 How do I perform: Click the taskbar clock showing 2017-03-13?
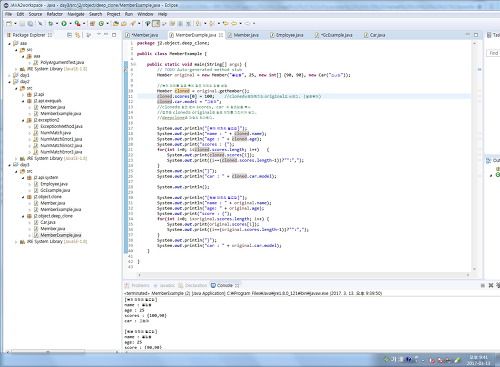(479, 360)
